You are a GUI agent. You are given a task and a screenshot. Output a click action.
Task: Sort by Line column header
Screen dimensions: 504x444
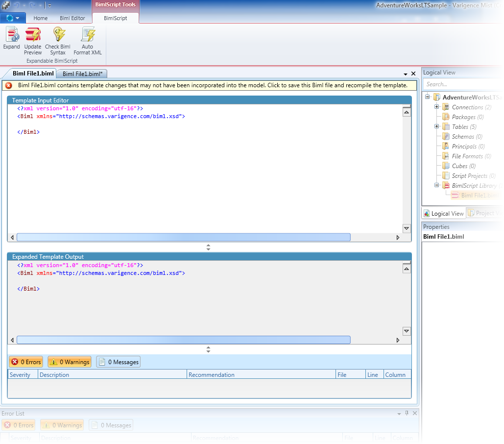375,374
